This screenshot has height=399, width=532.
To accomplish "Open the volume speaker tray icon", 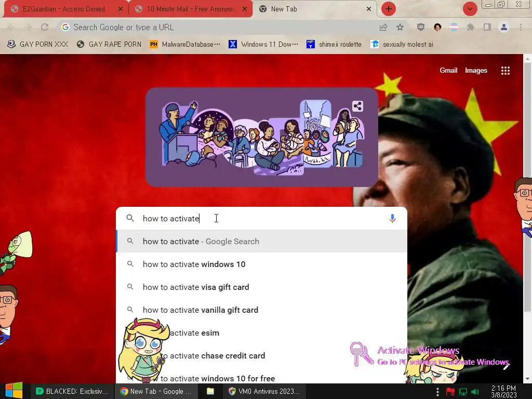I will [x=475, y=392].
